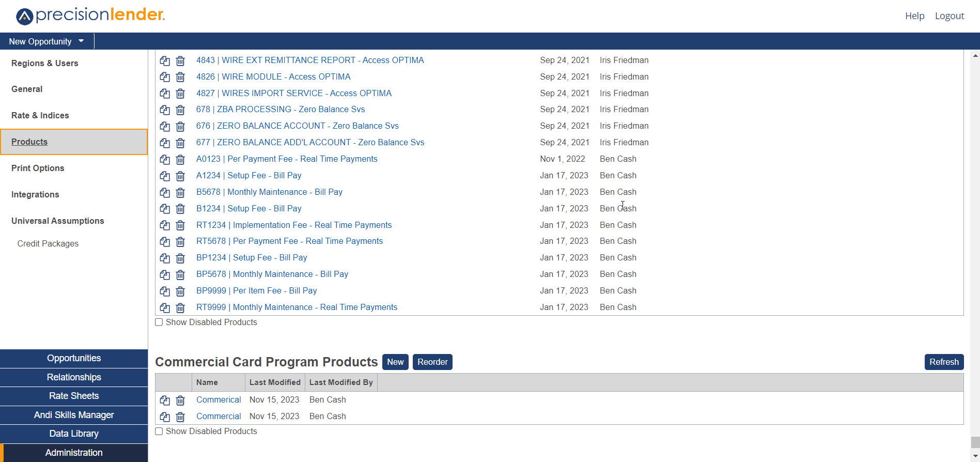980x462 pixels.
Task: Switch to Rate Sheets
Action: coord(74,396)
